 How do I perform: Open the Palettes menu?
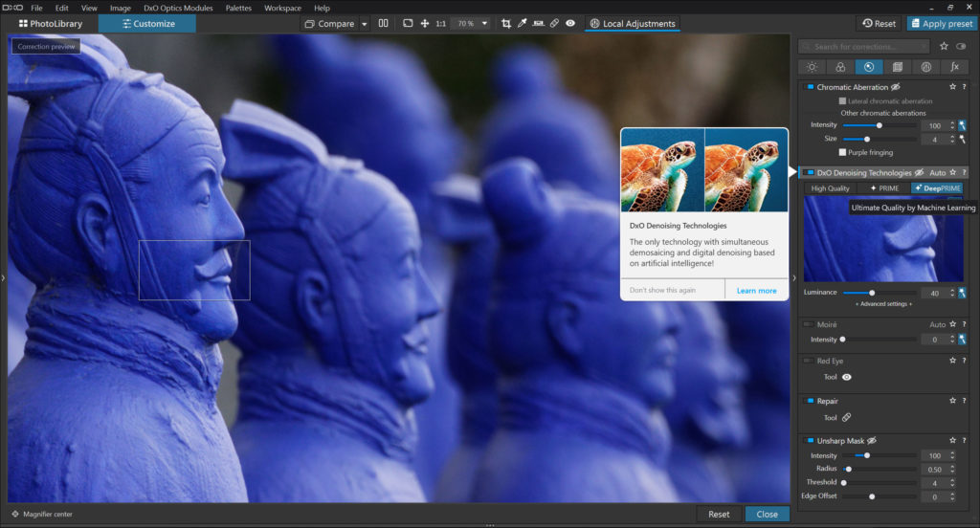coord(238,8)
